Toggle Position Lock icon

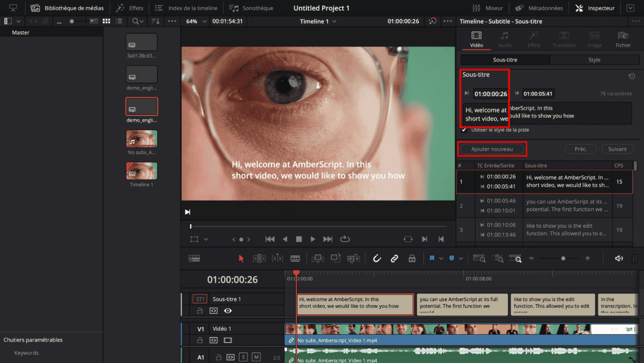coord(412,258)
